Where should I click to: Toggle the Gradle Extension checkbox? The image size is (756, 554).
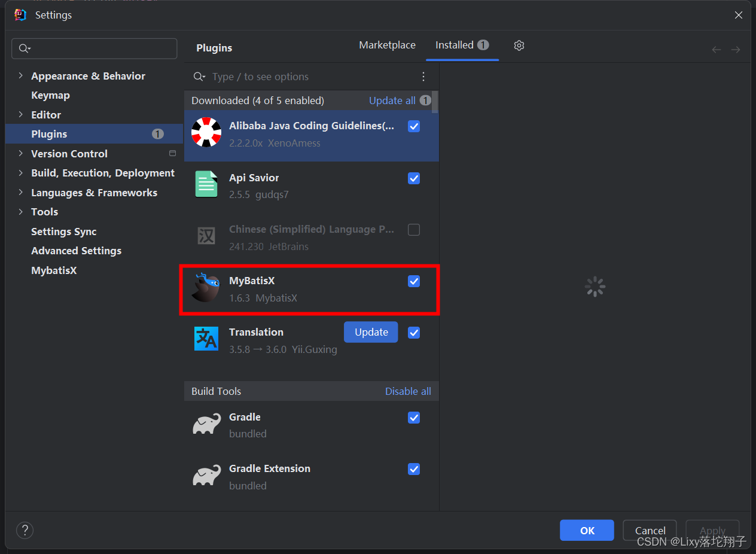coord(414,469)
